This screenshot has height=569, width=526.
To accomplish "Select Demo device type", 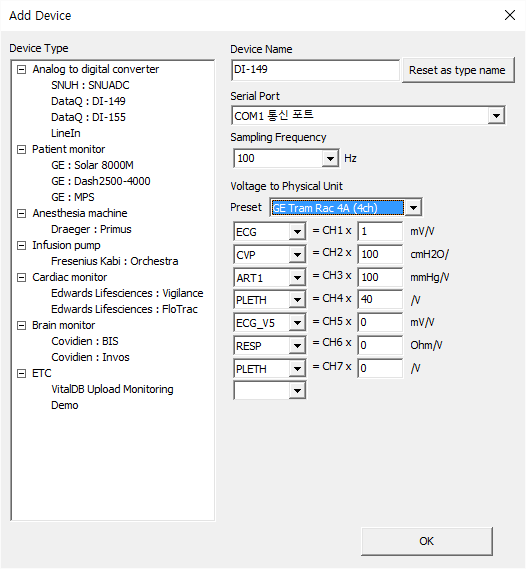I will point(65,405).
